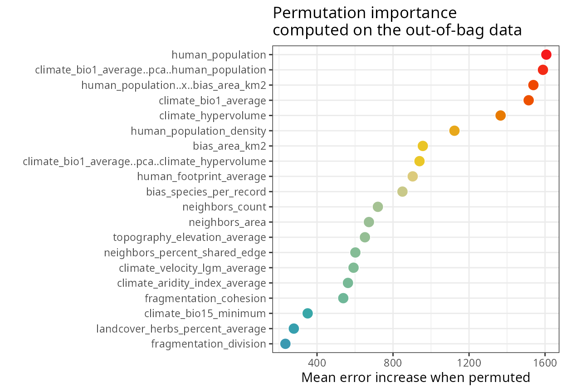The width and height of the screenshot is (566, 392).
Task: Click the human_footprint_average axis label
Action: [201, 176]
